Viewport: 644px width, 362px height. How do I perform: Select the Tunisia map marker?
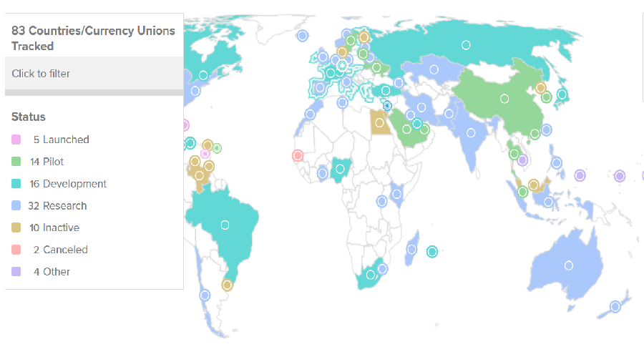(x=343, y=102)
